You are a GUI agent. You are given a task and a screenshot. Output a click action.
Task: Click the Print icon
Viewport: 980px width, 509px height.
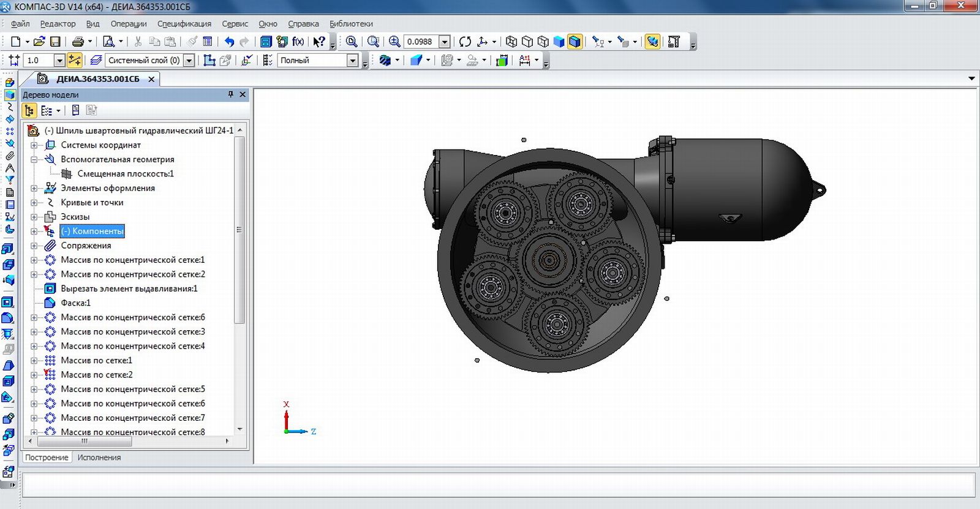coord(78,42)
